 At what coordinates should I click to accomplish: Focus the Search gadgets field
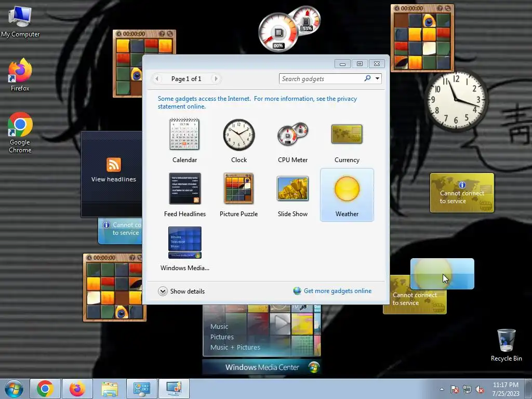click(x=321, y=79)
